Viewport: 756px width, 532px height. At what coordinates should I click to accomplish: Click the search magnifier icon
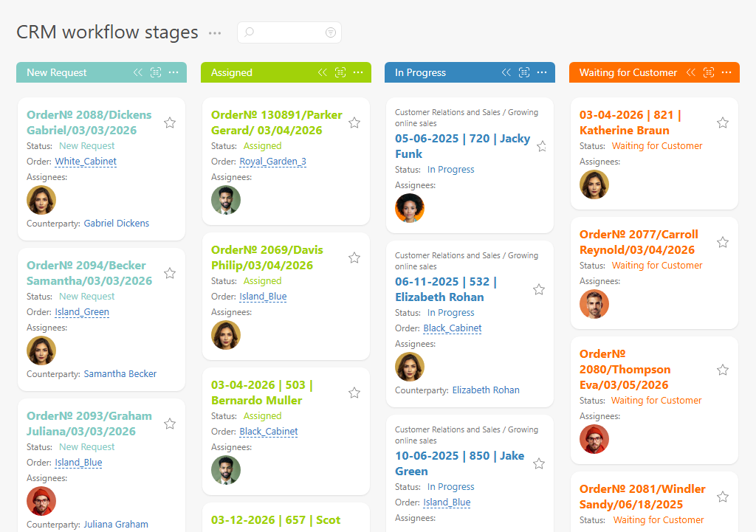[250, 32]
